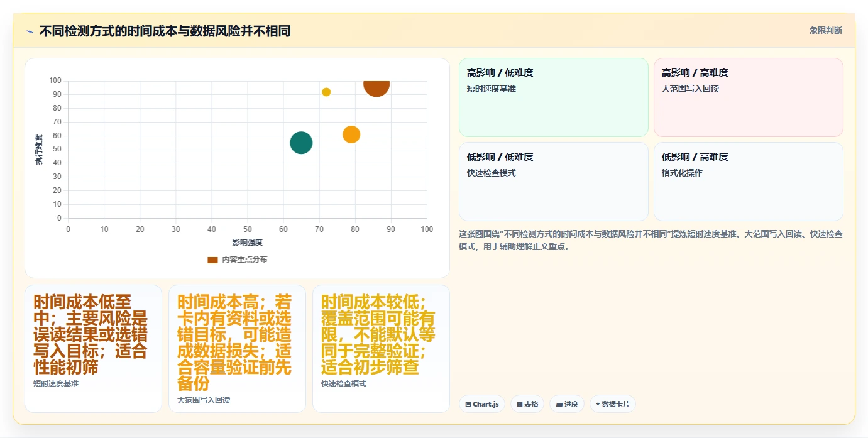Image resolution: width=868 pixels, height=438 pixels.
Task: Select the teal green bubble on chart
Action: 301,143
